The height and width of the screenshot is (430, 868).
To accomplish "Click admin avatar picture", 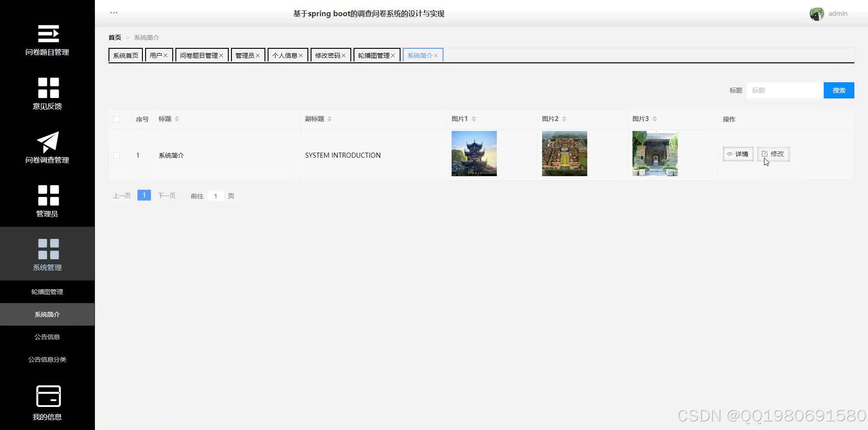I will point(816,14).
